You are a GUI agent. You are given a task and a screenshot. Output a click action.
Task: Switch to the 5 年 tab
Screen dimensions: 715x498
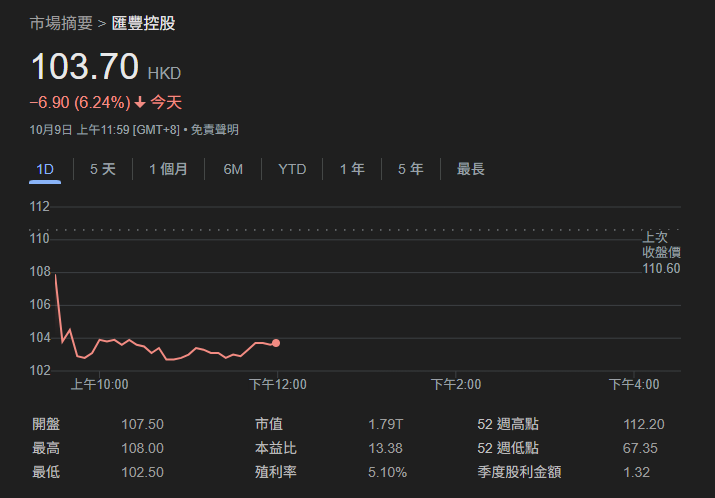410,169
